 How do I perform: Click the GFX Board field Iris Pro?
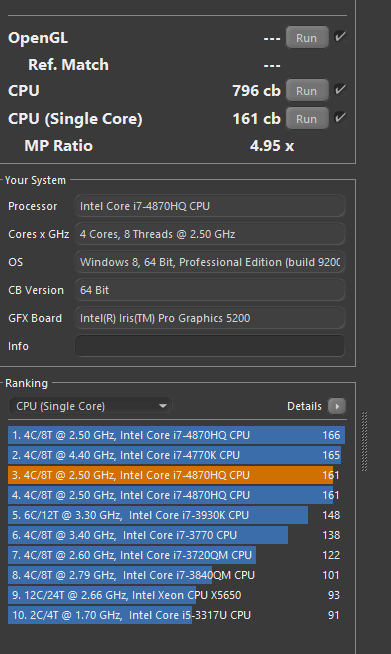tap(210, 318)
